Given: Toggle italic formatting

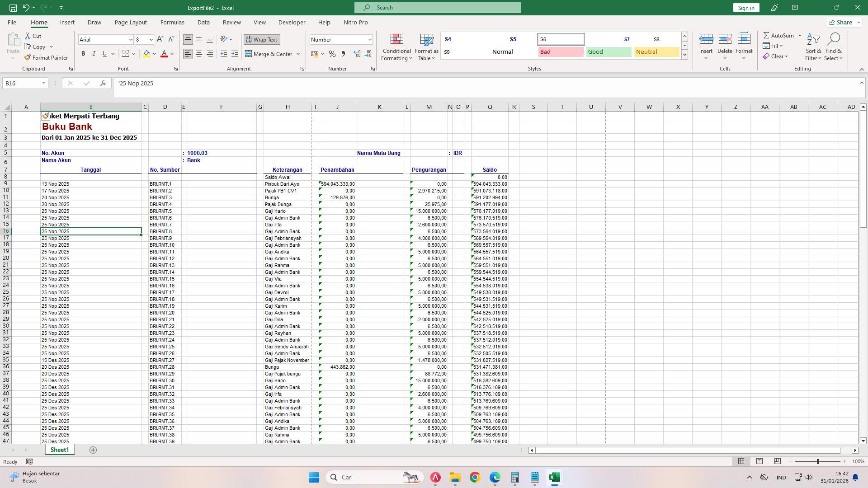Looking at the screenshot, I should (94, 54).
